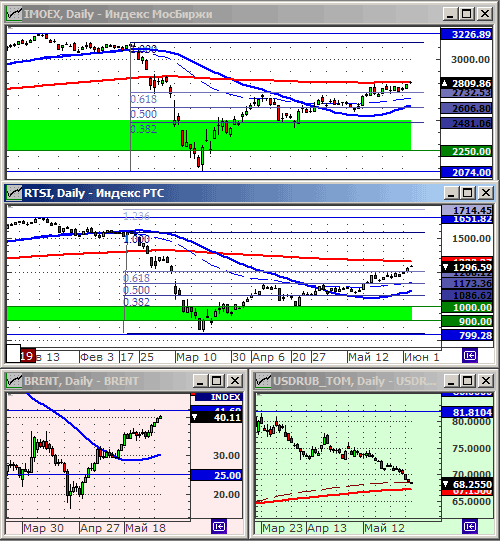Click the 0.500 Fibonacci label in IMOEX
Viewport: 500px width, 541px height.
(144, 114)
